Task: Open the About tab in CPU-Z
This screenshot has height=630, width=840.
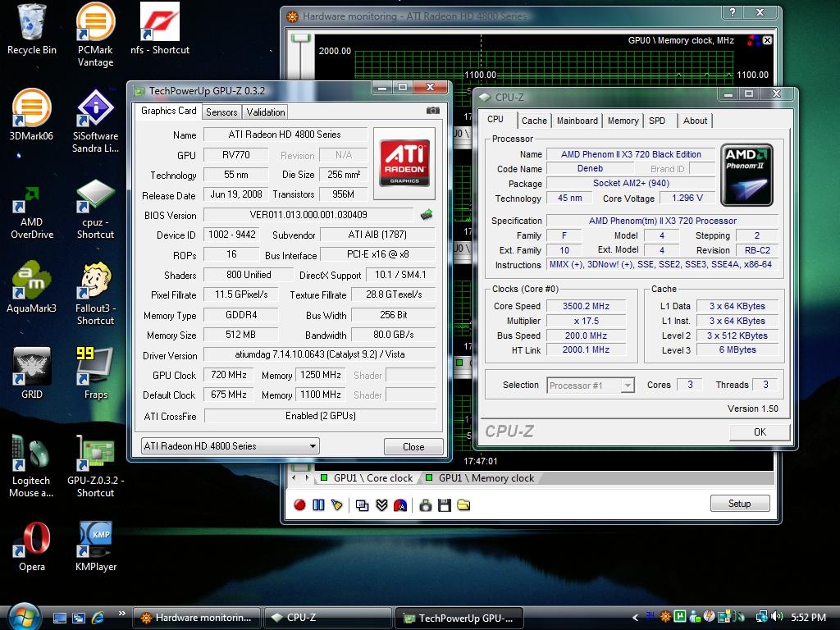Action: point(695,121)
